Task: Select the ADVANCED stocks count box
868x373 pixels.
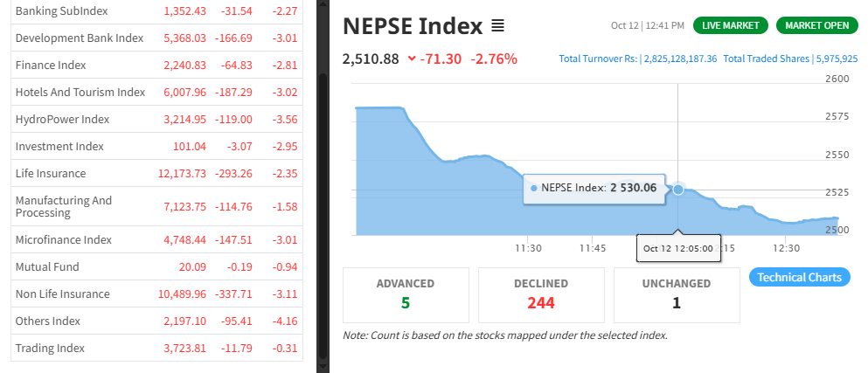Action: click(x=406, y=294)
